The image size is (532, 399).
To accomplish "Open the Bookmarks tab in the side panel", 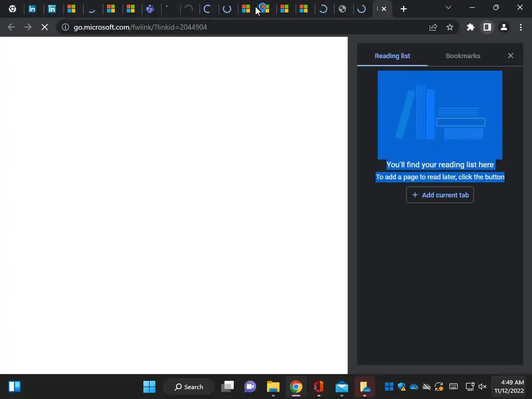I will pos(463,56).
